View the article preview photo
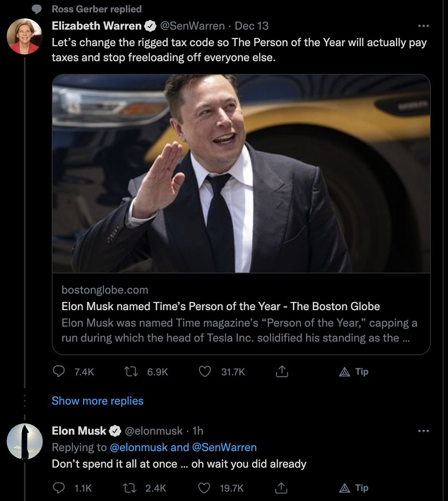Image resolution: width=448 pixels, height=501 pixels. click(x=241, y=174)
